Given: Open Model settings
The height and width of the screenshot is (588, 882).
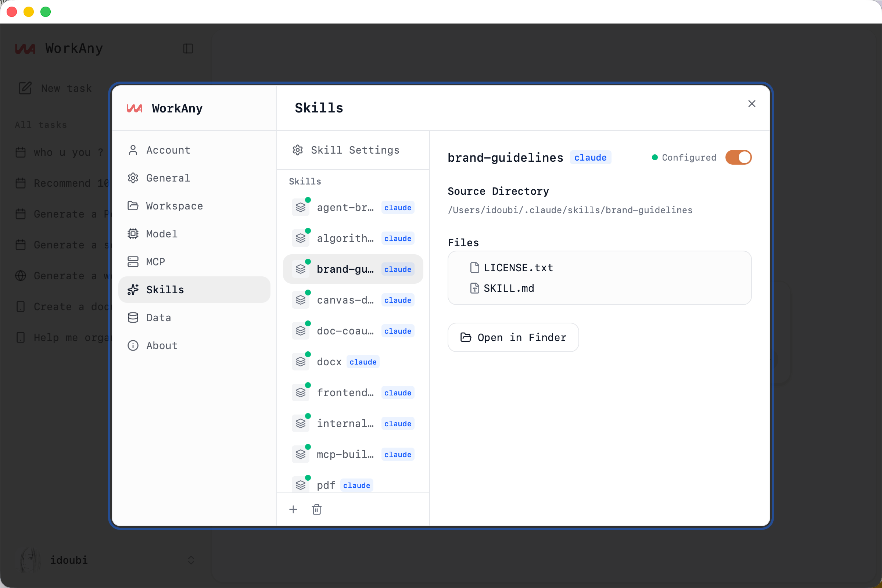Looking at the screenshot, I should click(x=194, y=234).
